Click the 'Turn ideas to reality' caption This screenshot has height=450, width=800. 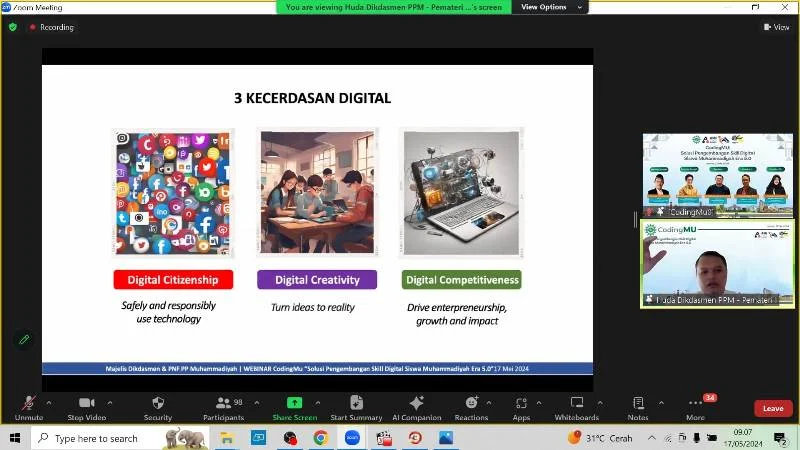tap(313, 307)
